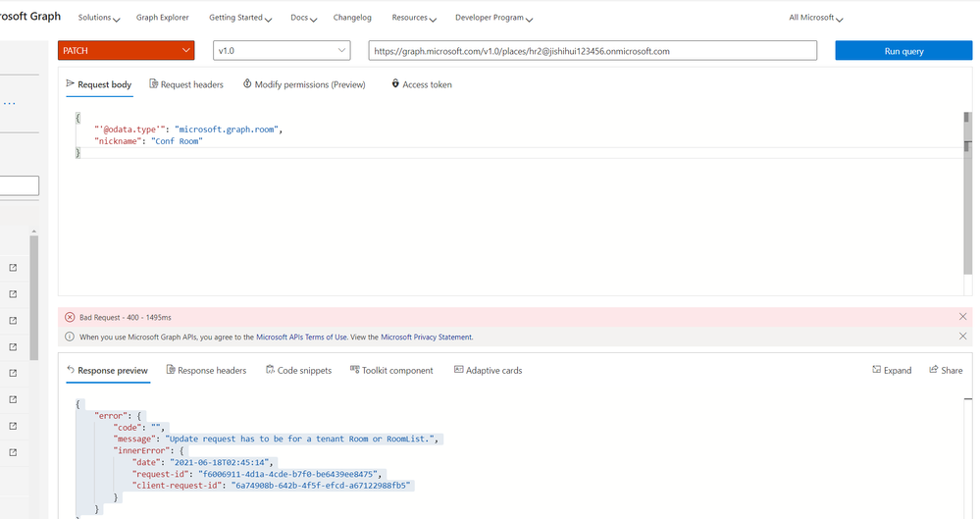The image size is (980, 519).
Task: Click the request-id value in response
Action: pos(288,474)
